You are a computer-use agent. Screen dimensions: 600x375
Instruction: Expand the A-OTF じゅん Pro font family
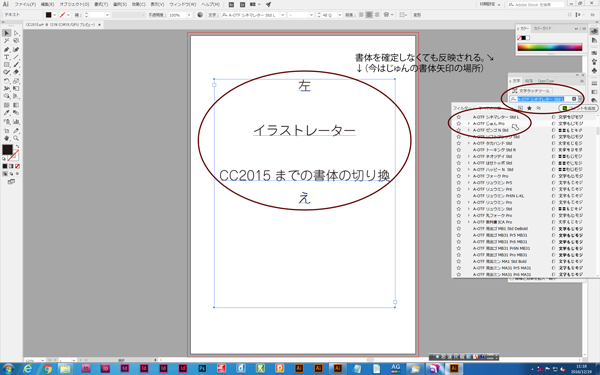(x=468, y=124)
